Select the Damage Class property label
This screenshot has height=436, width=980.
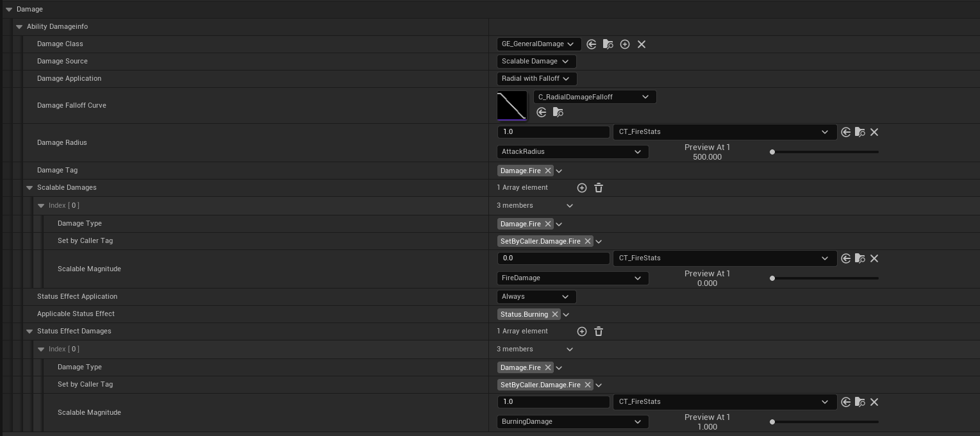[60, 44]
